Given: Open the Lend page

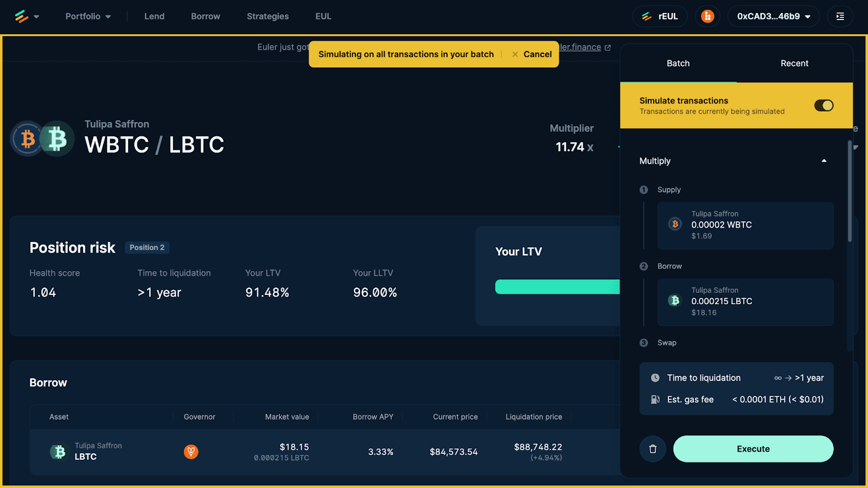Looking at the screenshot, I should point(154,16).
